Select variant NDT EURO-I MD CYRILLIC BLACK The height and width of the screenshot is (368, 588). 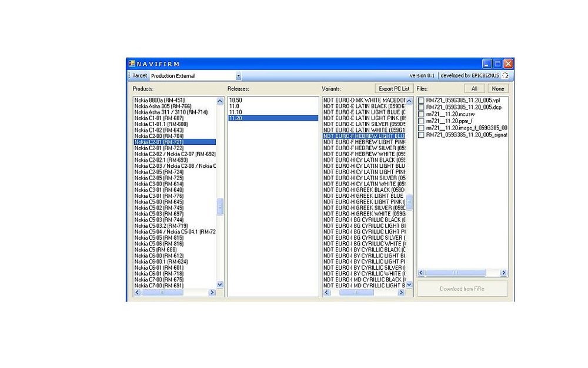[364, 280]
